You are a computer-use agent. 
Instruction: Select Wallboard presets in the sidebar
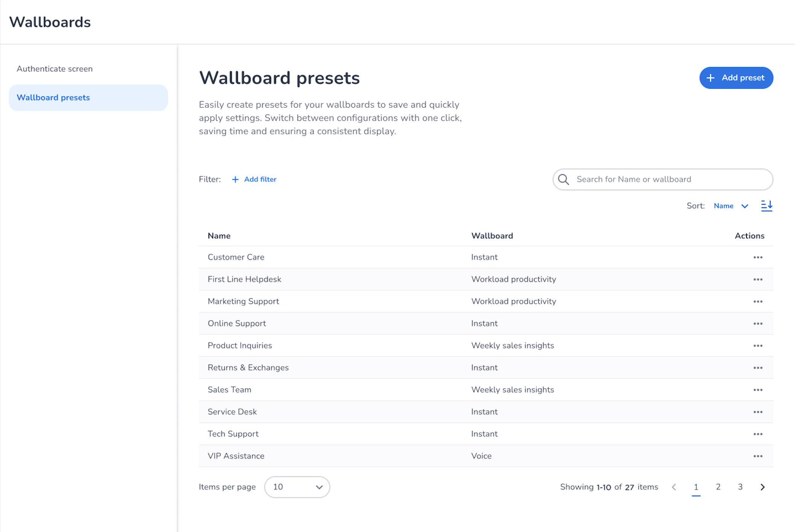pyautogui.click(x=88, y=97)
